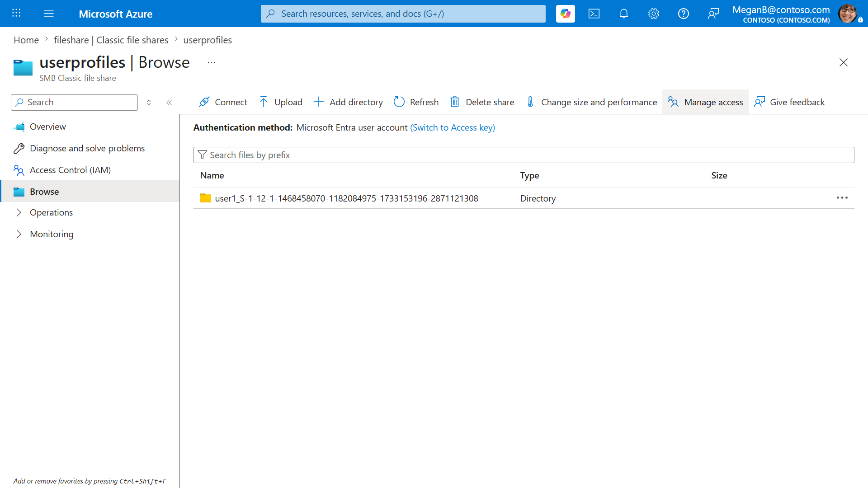Open the hamburger portal menu
Image resolution: width=868 pixels, height=488 pixels.
click(49, 14)
